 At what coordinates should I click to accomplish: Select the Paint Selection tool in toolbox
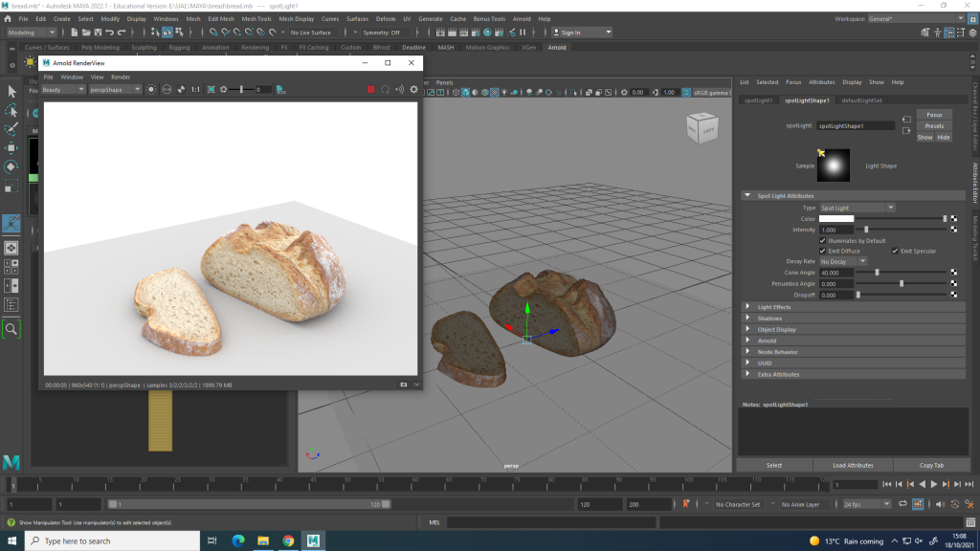click(12, 129)
